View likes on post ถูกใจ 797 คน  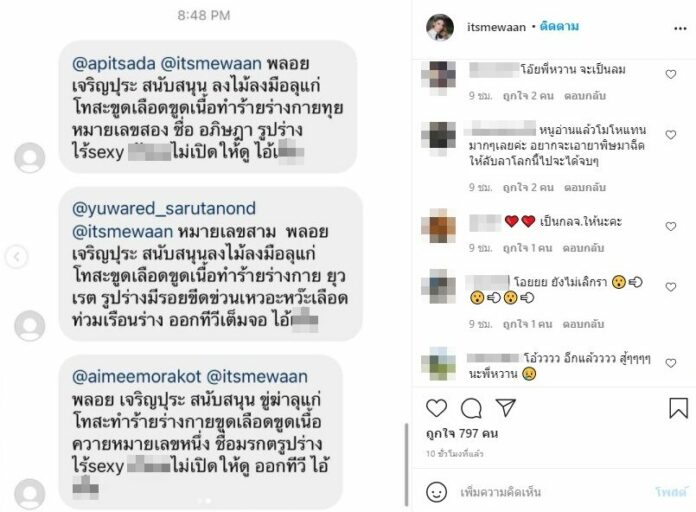pos(462,433)
